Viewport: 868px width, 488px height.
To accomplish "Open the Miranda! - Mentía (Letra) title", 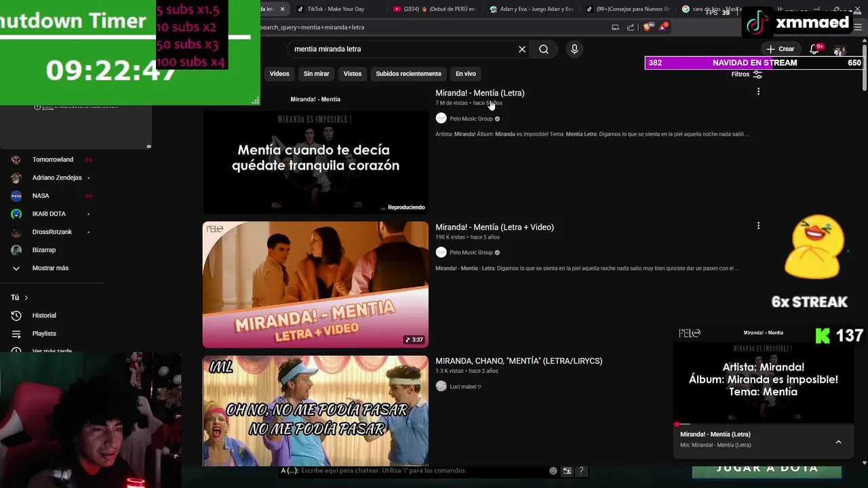I will [479, 93].
